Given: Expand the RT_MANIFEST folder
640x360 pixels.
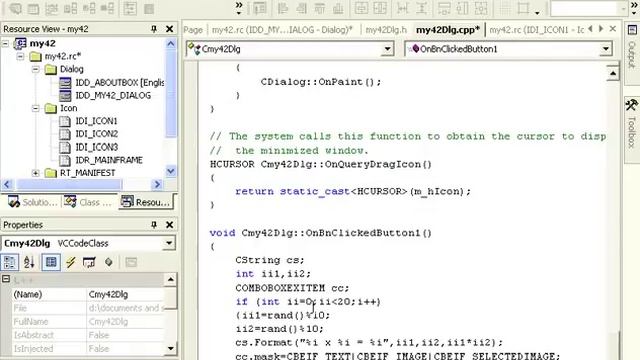Looking at the screenshot, I should pos(36,173).
